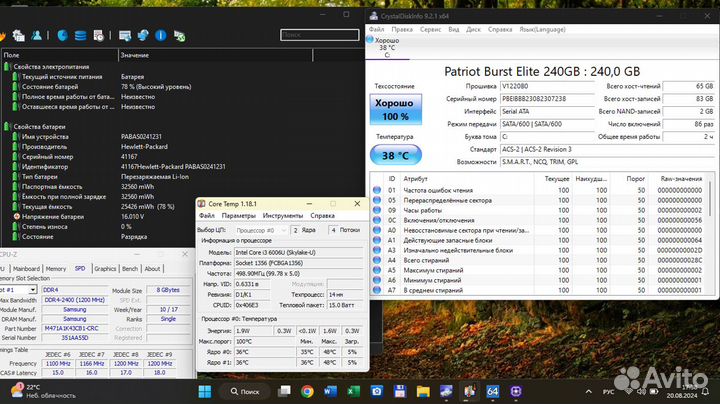720x404 pixels.
Task: Collapse the Свойства электропитания group in AIDA64
Action: (6, 67)
